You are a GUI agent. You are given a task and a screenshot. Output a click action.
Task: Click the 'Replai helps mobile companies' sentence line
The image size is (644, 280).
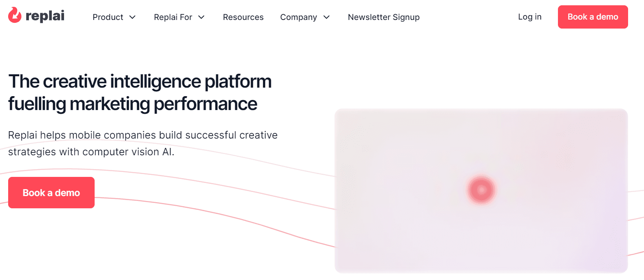coord(143,135)
